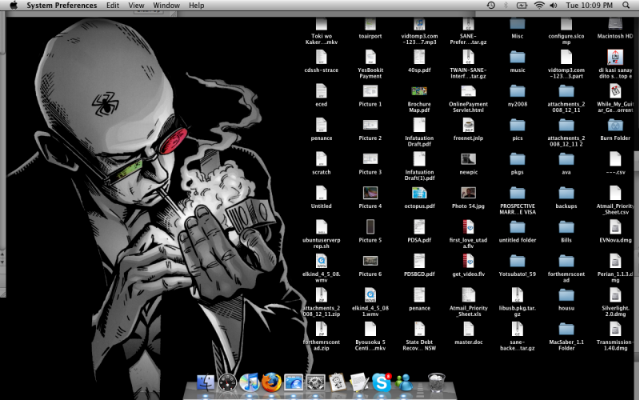The image size is (639, 400).
Task: Select the PDSBGD.pdf document icon
Action: click(x=419, y=261)
